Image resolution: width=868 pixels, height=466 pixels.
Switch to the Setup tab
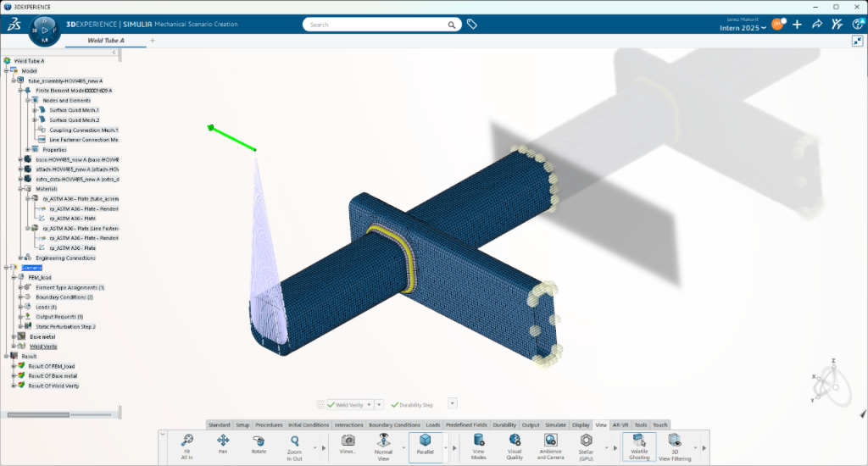(x=242, y=425)
